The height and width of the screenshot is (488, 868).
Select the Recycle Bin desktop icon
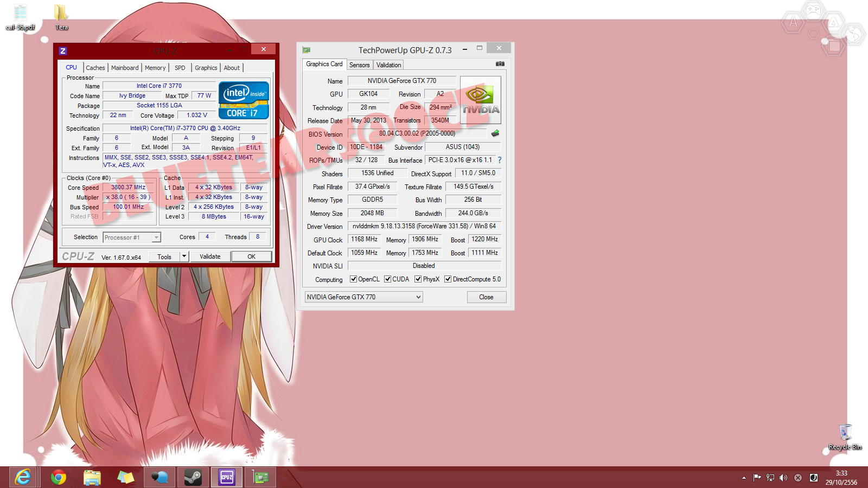845,437
